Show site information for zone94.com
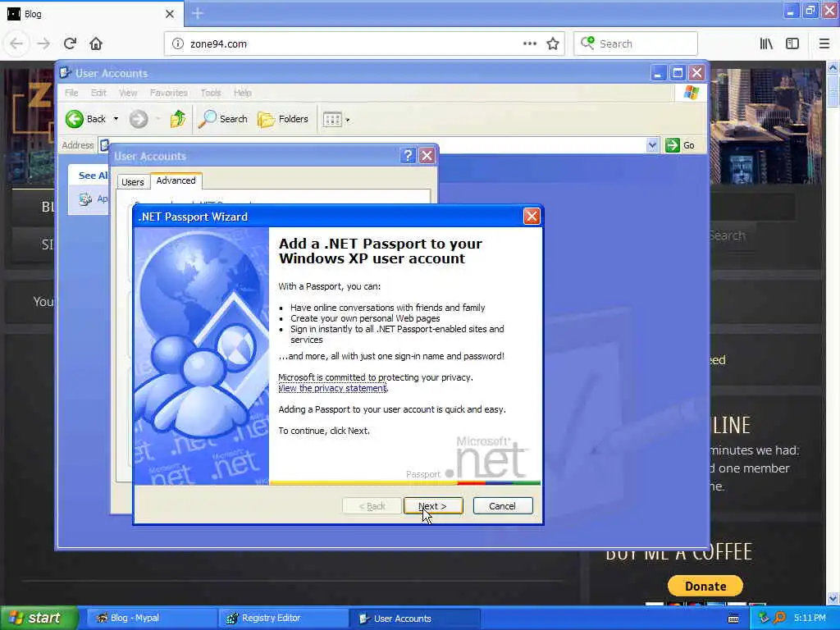 pos(177,44)
